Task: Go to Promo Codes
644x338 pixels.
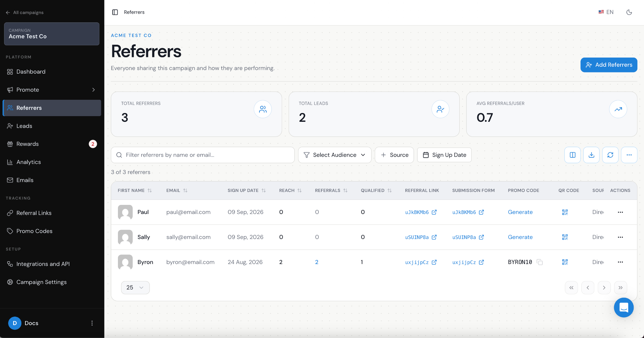Action: 52,231
